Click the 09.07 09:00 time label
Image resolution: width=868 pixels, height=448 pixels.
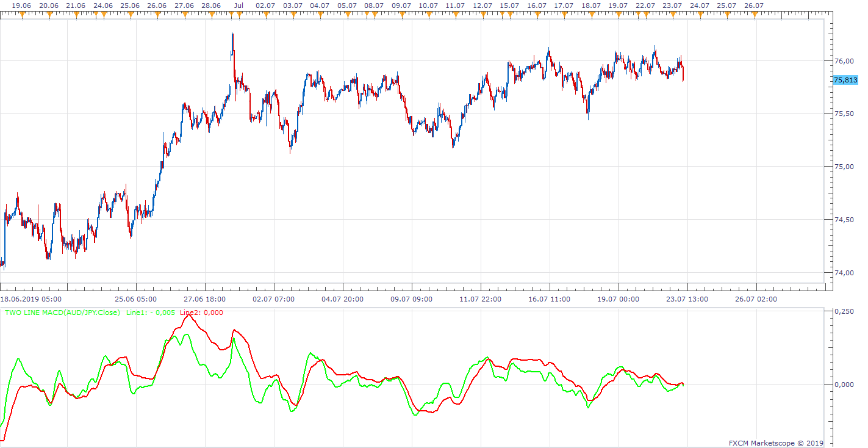[x=412, y=299]
